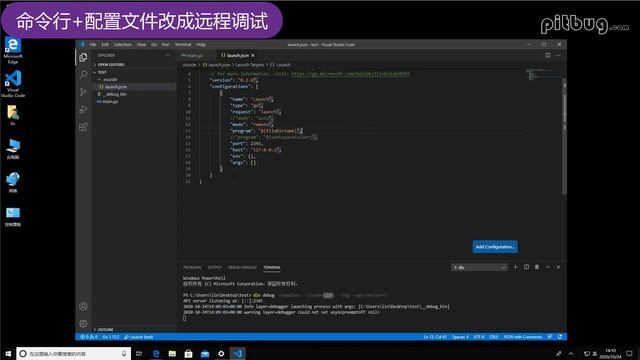Open File Explorer from the taskbar
Image resolution: width=640 pixels, height=360 pixels.
[172, 353]
